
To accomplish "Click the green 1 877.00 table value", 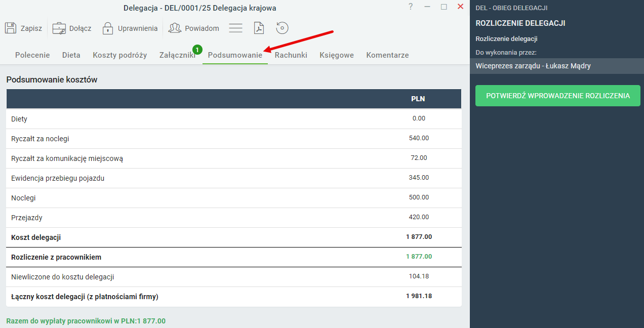I will coord(419,257).
